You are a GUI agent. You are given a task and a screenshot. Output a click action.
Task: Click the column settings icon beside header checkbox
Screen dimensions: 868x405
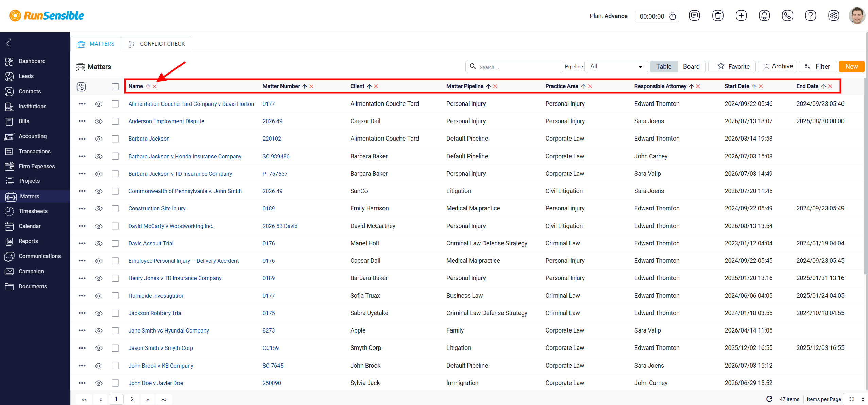[81, 86]
